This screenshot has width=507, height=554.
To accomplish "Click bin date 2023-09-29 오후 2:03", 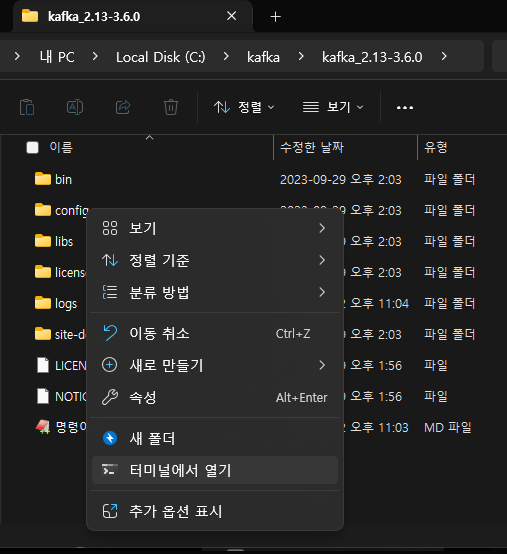I will pyautogui.click(x=341, y=179).
